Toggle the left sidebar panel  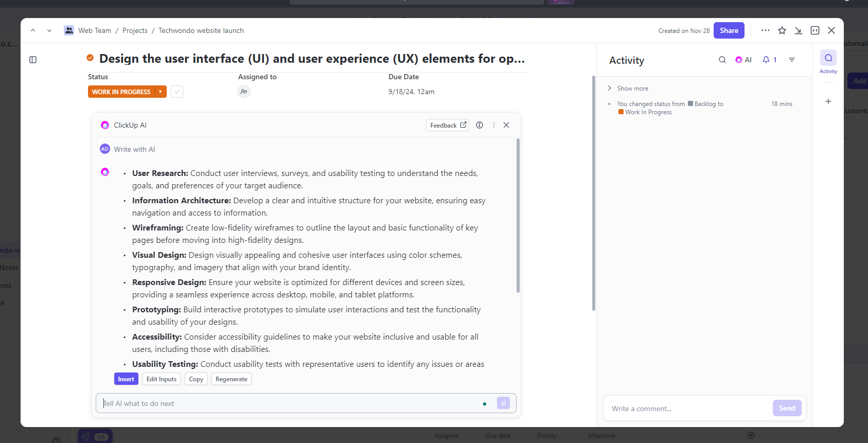[x=33, y=60]
